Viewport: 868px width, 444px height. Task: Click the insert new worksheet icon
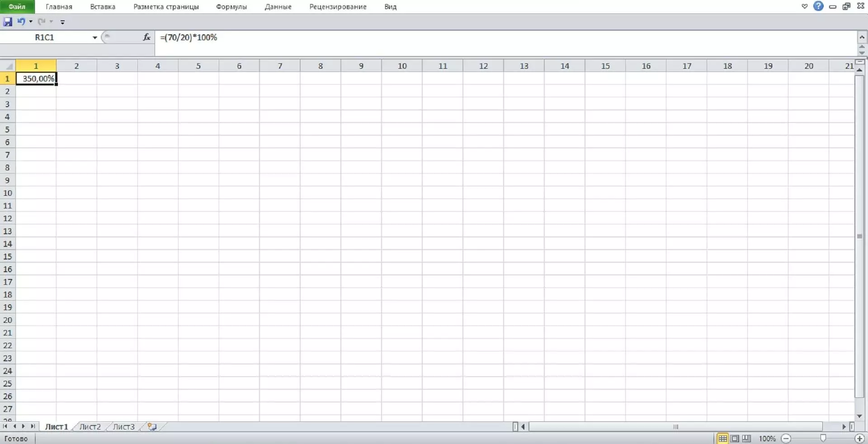click(x=152, y=427)
